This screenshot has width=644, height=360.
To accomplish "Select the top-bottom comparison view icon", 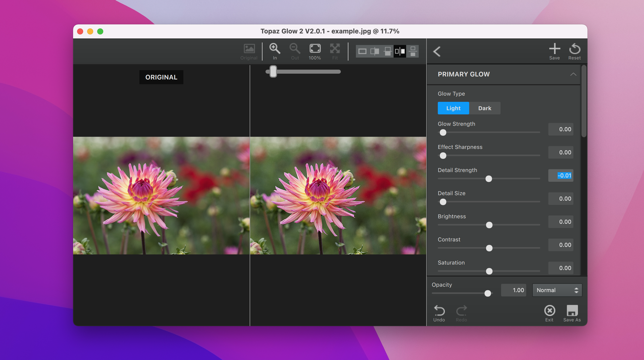I will (x=413, y=52).
